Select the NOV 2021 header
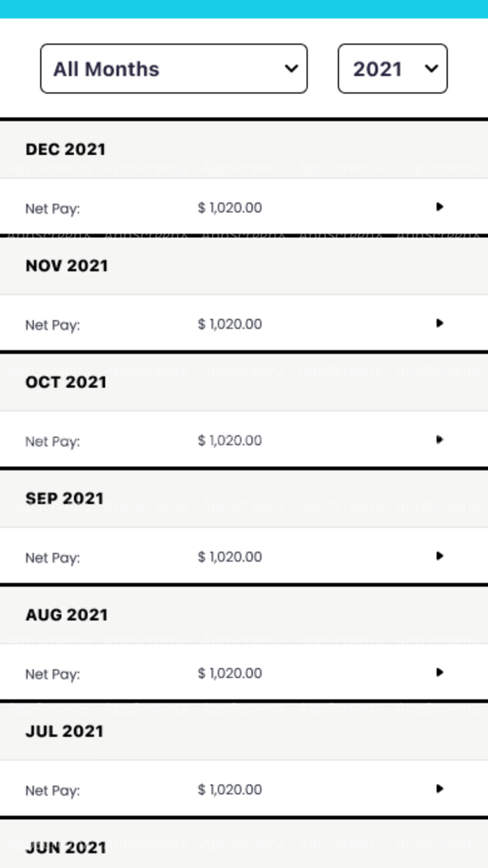 67,266
